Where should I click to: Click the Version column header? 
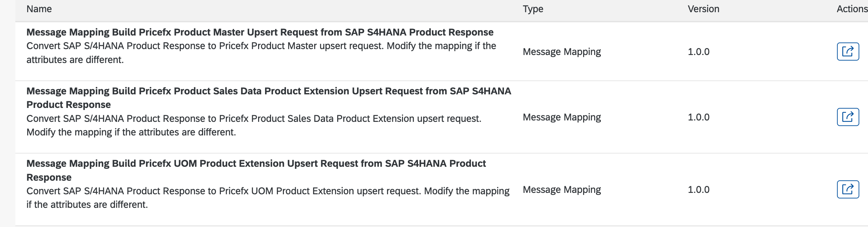[x=703, y=9]
